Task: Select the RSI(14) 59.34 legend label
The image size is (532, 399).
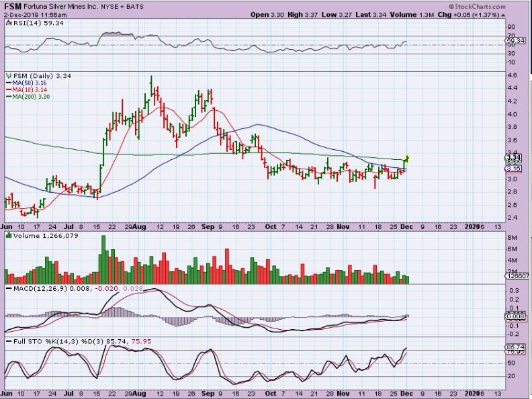Action: (x=38, y=23)
